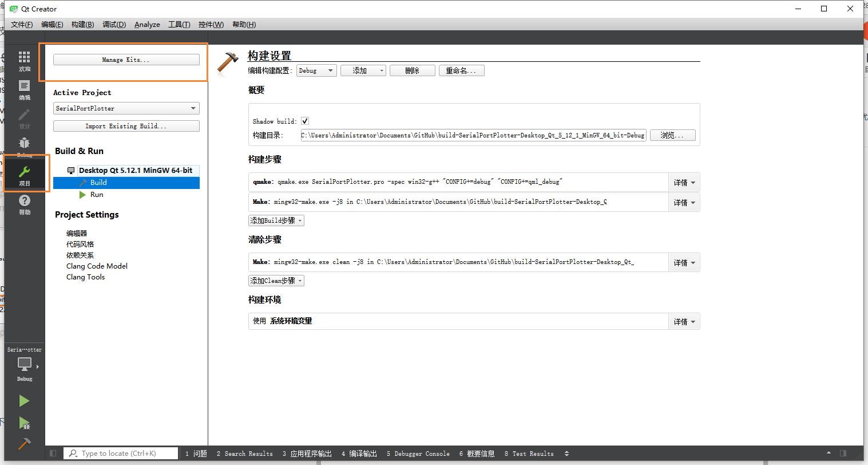This screenshot has width=868, height=465.
Task: Open the Debug mode icon
Action: coord(24,146)
